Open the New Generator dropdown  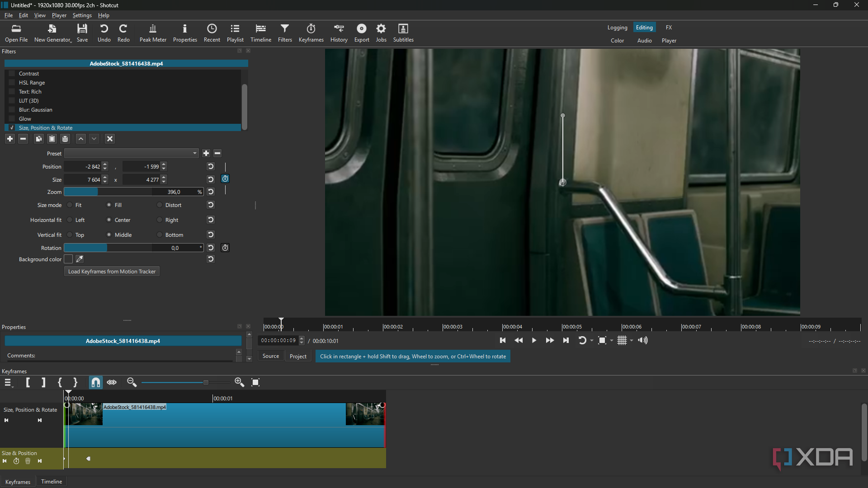point(53,33)
